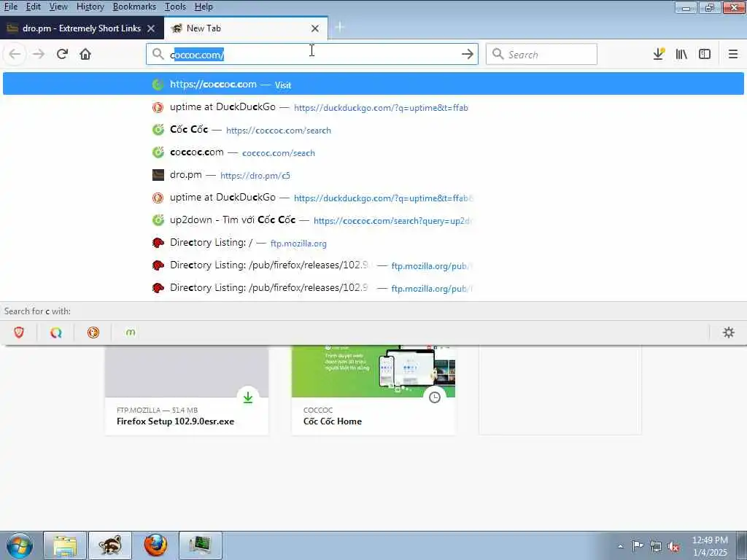This screenshot has width=747, height=560.
Task: Click the network tray icon
Action: tap(656, 546)
